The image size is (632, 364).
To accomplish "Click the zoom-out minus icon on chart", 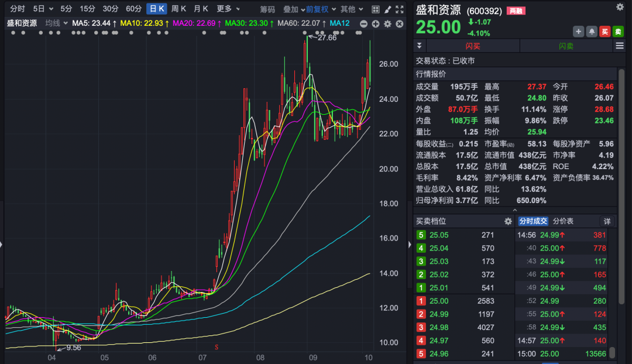I will click(365, 24).
